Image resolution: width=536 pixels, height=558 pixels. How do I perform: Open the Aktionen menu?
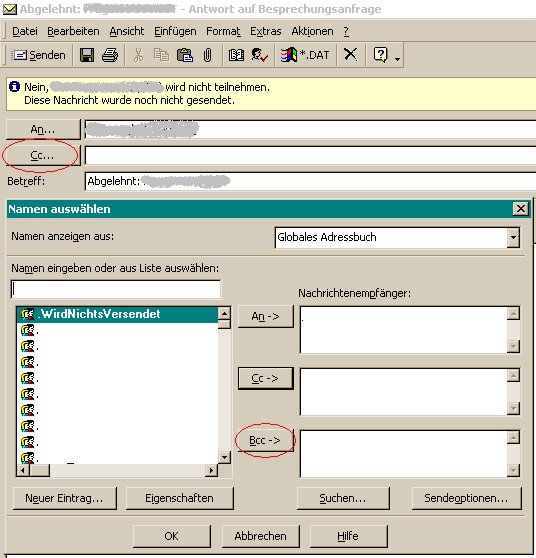(312, 31)
